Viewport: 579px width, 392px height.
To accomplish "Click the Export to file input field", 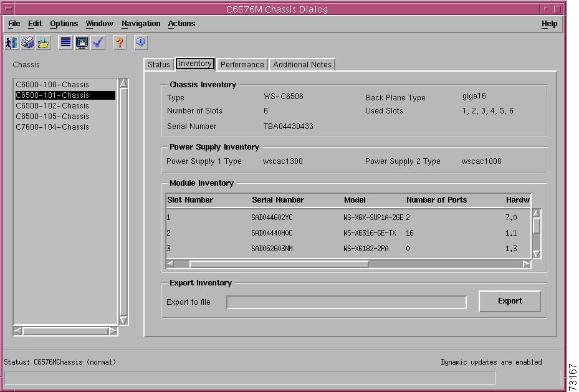I will (x=347, y=302).
